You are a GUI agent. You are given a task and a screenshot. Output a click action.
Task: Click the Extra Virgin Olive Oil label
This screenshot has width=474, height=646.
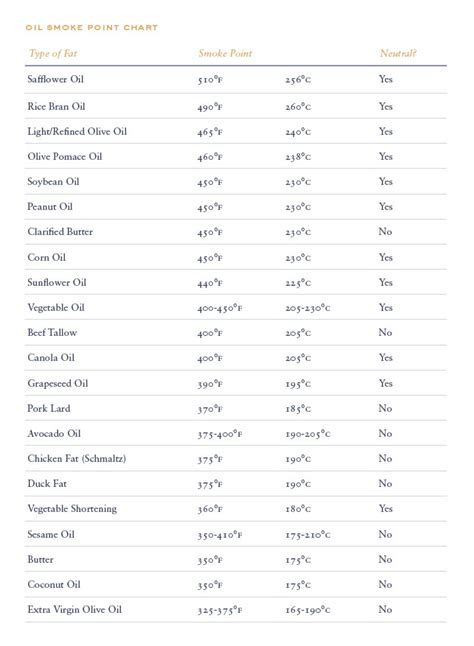click(x=75, y=610)
